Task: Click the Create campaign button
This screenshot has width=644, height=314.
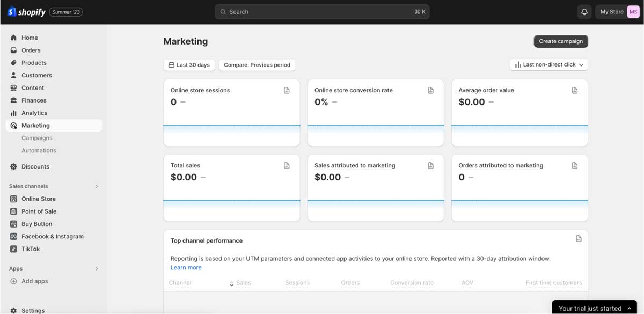Action: coord(560,41)
